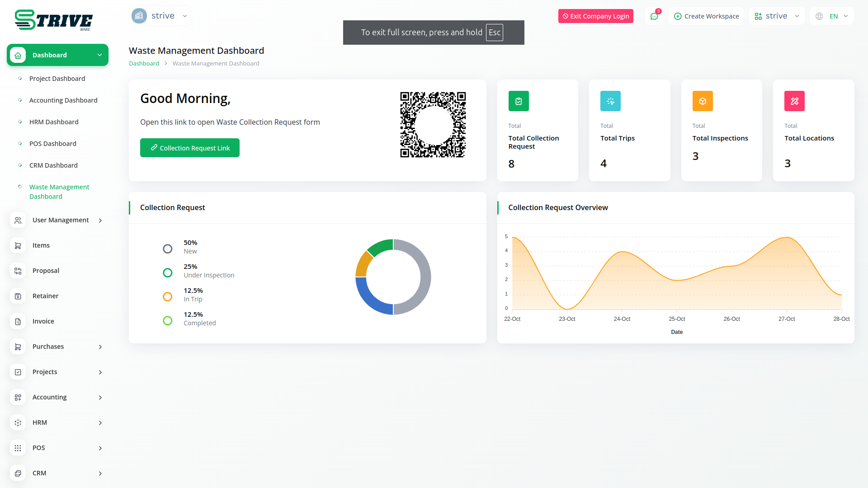Toggle the New series legend marker

click(168, 249)
